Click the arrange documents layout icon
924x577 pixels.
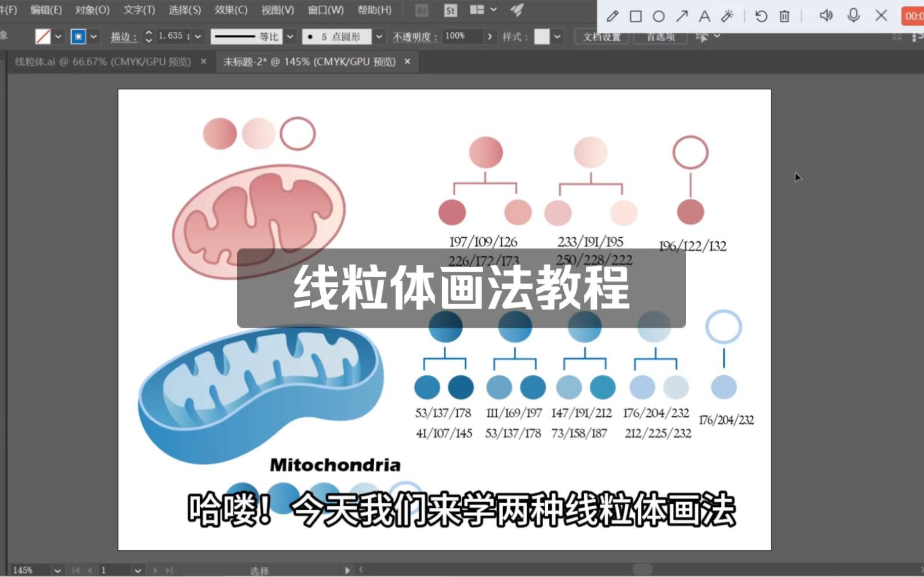click(x=477, y=10)
